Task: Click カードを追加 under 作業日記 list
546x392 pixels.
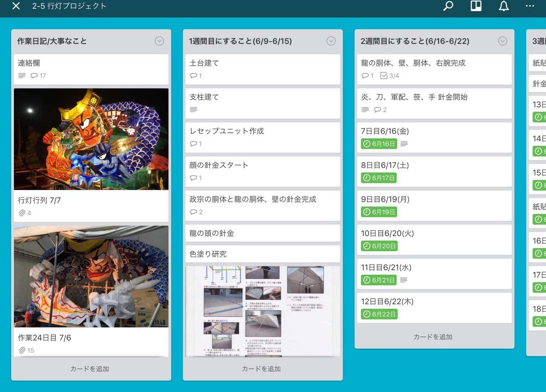Action: pos(90,369)
